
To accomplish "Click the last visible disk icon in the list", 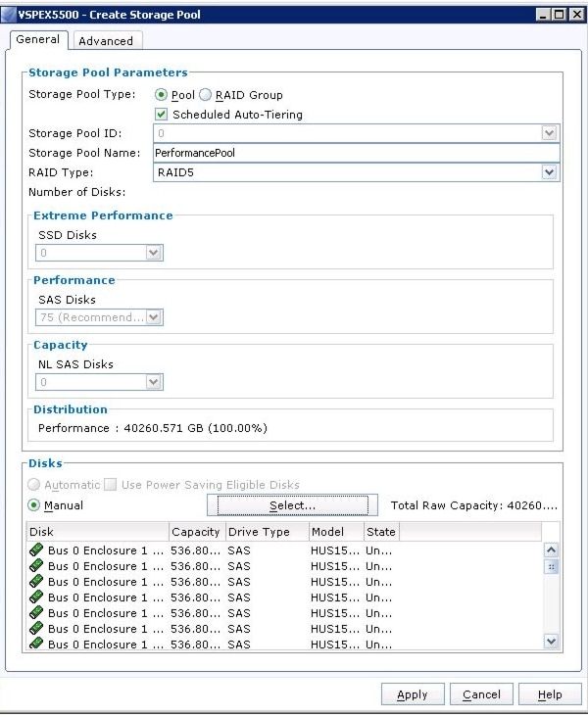I will tap(37, 645).
